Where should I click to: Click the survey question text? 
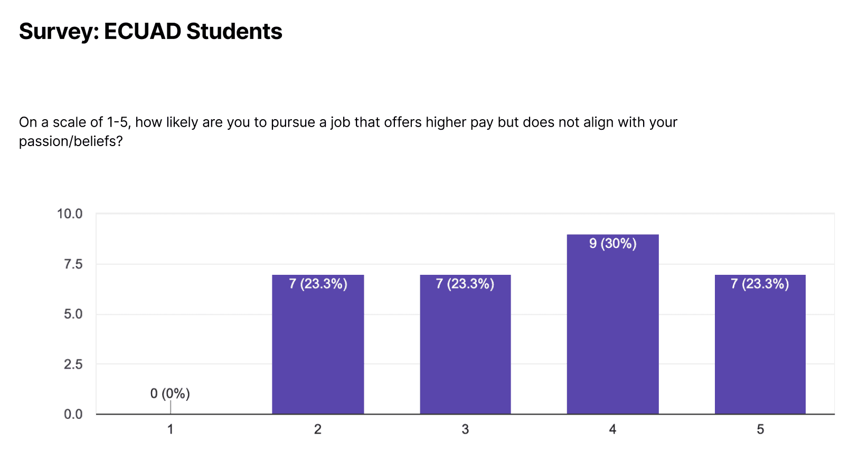pyautogui.click(x=348, y=132)
